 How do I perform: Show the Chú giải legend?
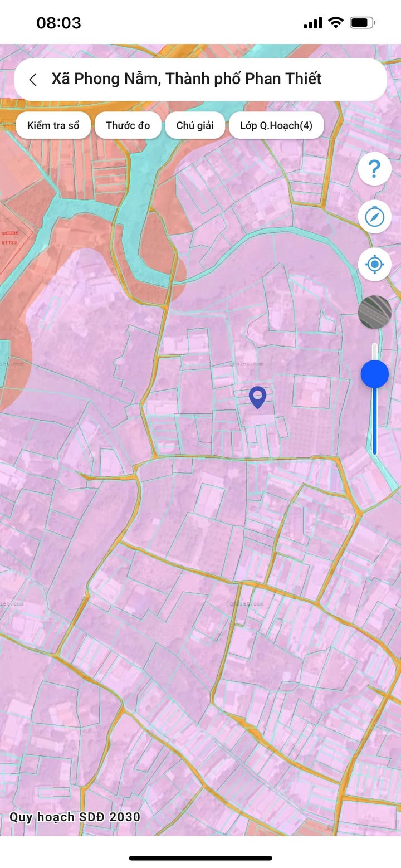pos(195,125)
